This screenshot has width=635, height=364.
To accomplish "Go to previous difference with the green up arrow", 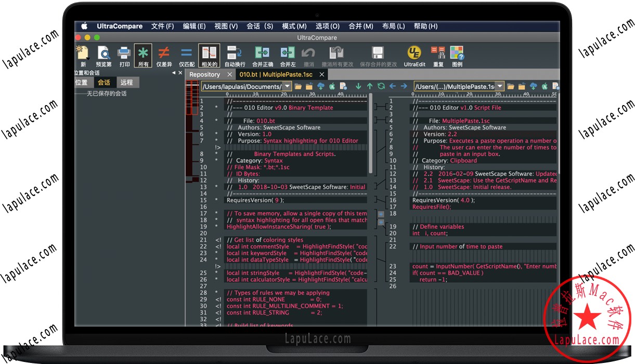I will (x=370, y=86).
